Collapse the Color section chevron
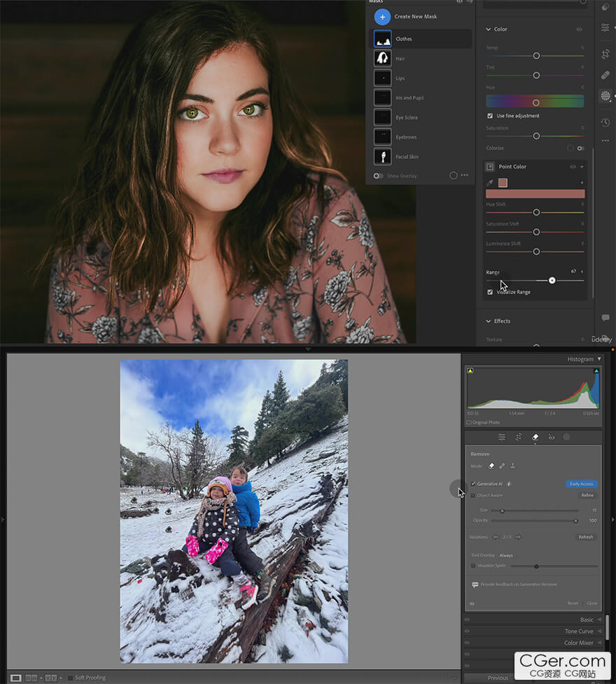616x684 pixels. (x=488, y=29)
